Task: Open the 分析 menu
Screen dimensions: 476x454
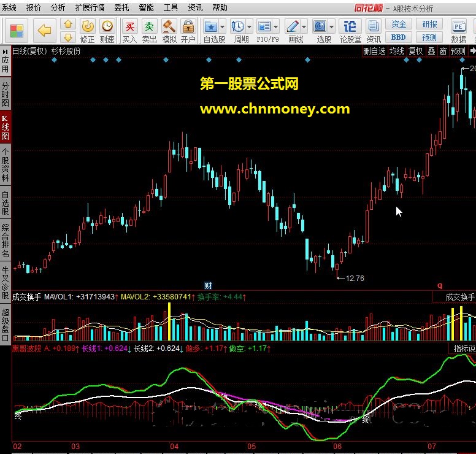Action: tap(58, 7)
